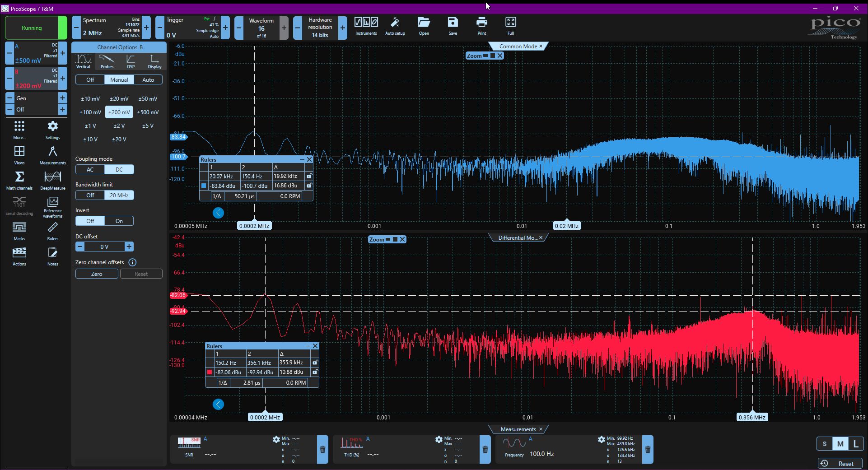Choose ±10 mV input range

[x=90, y=99]
